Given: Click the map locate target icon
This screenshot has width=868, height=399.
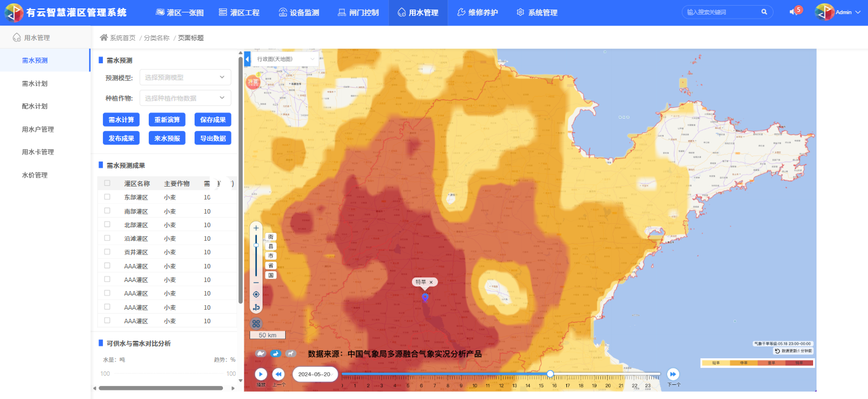Looking at the screenshot, I should coord(256,294).
